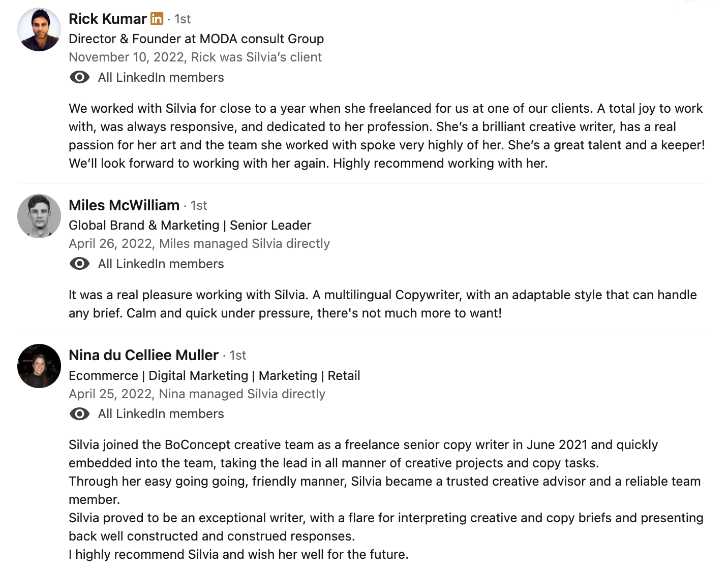
Task: Open visibility setting 'All LinkedIn members' under Rick
Action: point(161,77)
